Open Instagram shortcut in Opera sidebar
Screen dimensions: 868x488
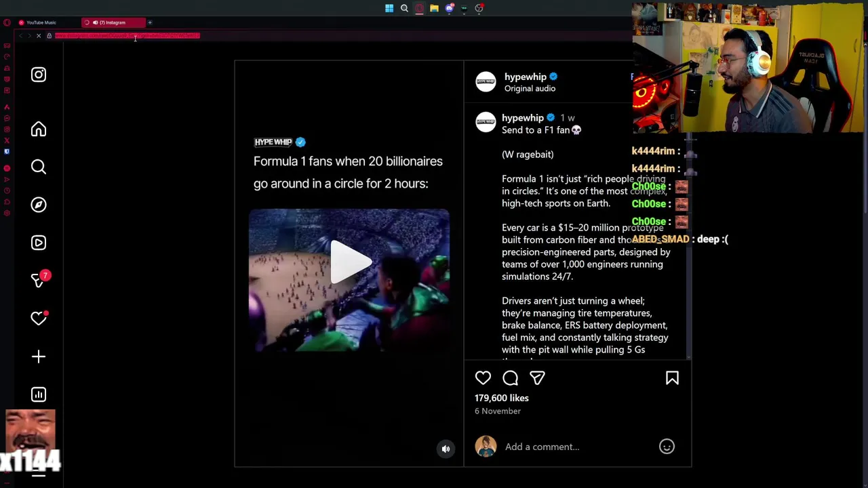7,129
